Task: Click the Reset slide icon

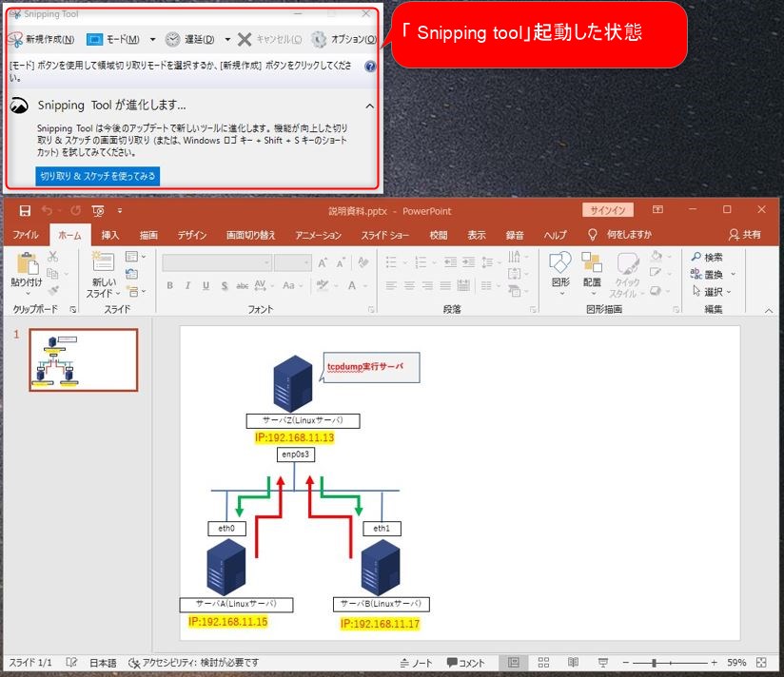Action: click(x=132, y=273)
